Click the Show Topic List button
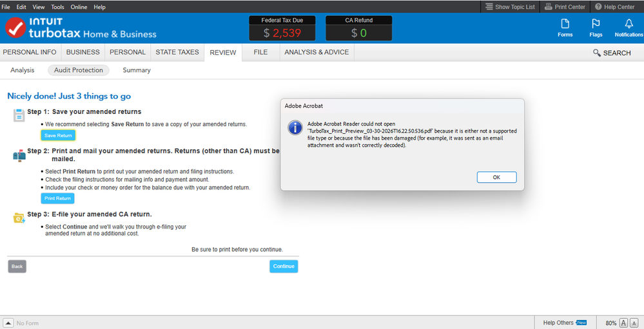 pos(510,7)
